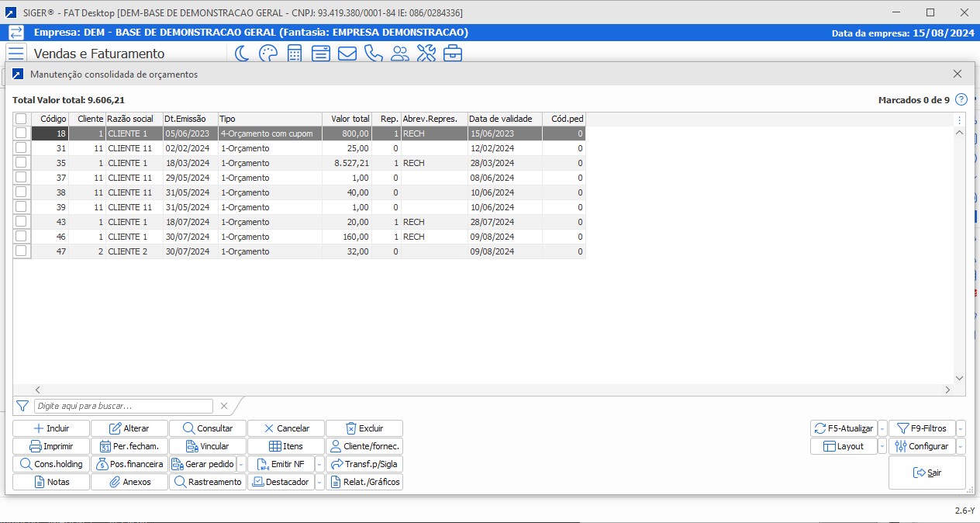Launch the calculator icon in the toolbar
The image size is (980, 523).
295,54
